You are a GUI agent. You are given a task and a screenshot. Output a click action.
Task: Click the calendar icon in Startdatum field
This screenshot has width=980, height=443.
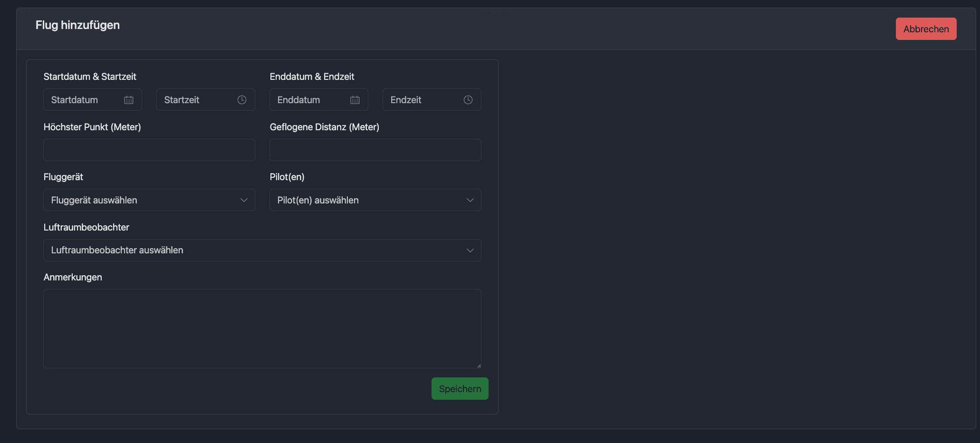129,100
